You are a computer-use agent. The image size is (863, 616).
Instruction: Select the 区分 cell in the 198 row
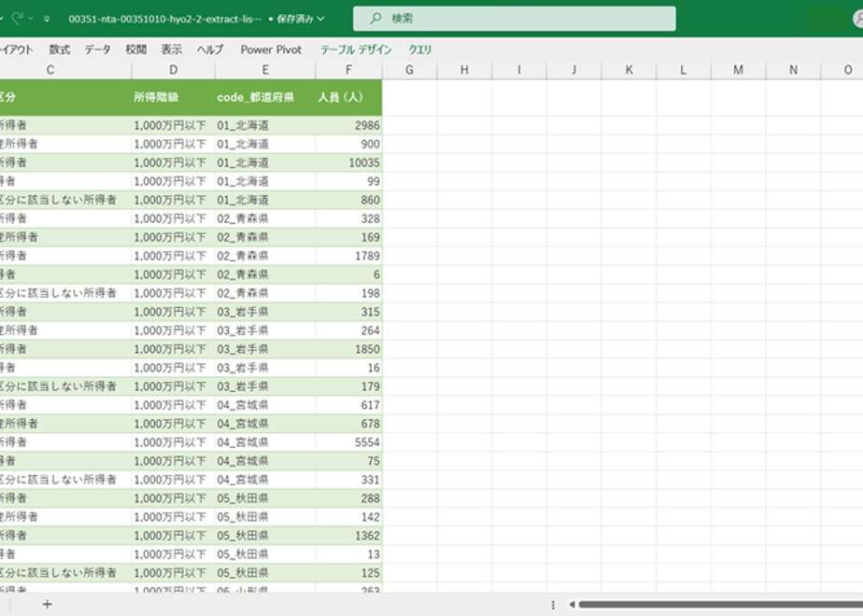[65, 293]
